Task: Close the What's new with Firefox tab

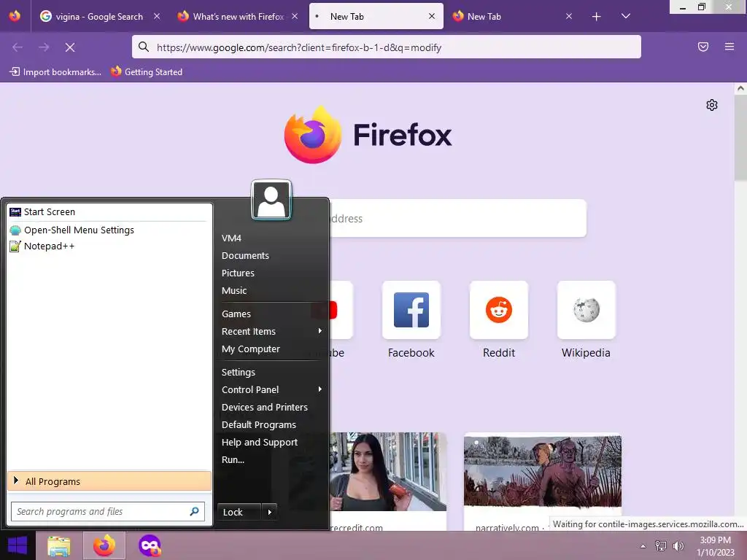Action: [x=295, y=16]
